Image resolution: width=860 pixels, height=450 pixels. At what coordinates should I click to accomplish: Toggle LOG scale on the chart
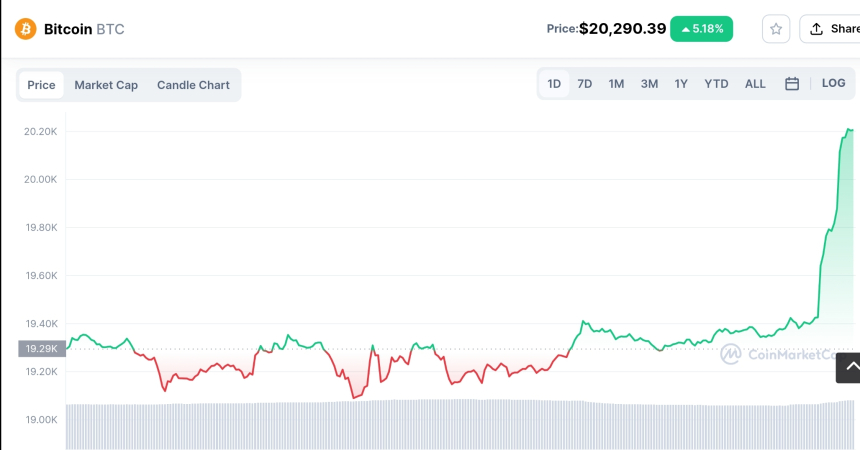(x=833, y=84)
